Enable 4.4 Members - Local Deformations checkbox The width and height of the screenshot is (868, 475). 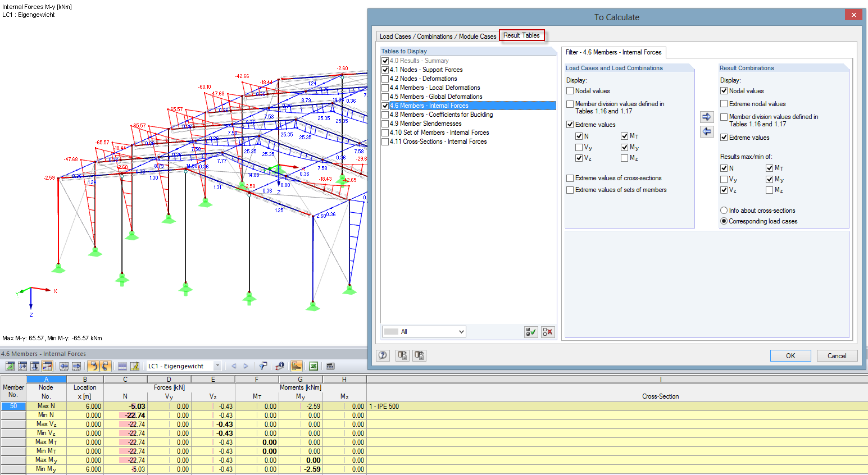(x=385, y=88)
